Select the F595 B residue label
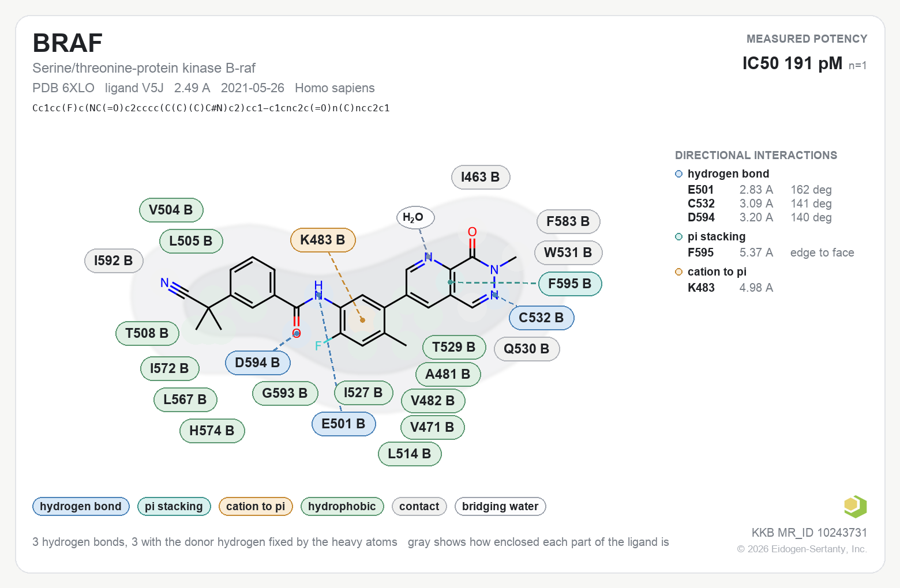 pos(570,284)
